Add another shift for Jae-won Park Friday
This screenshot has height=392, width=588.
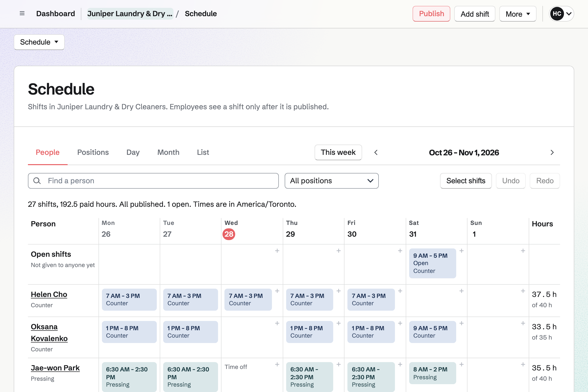400,365
